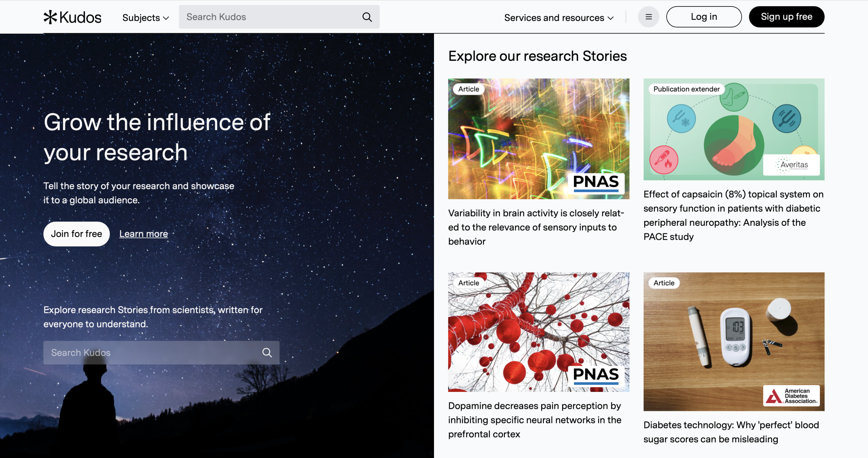Click the PNAS logo on dopamine article
Viewport: 868px width, 458px height.
[x=596, y=376]
